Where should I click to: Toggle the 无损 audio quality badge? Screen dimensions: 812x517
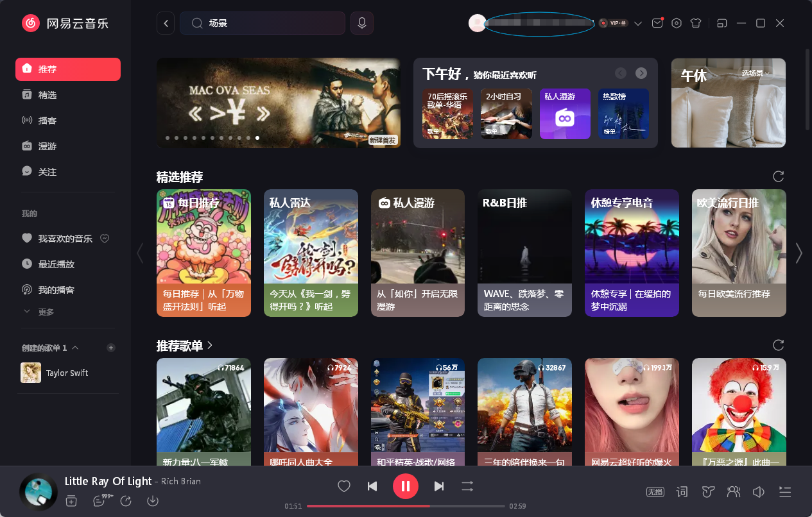coord(655,492)
